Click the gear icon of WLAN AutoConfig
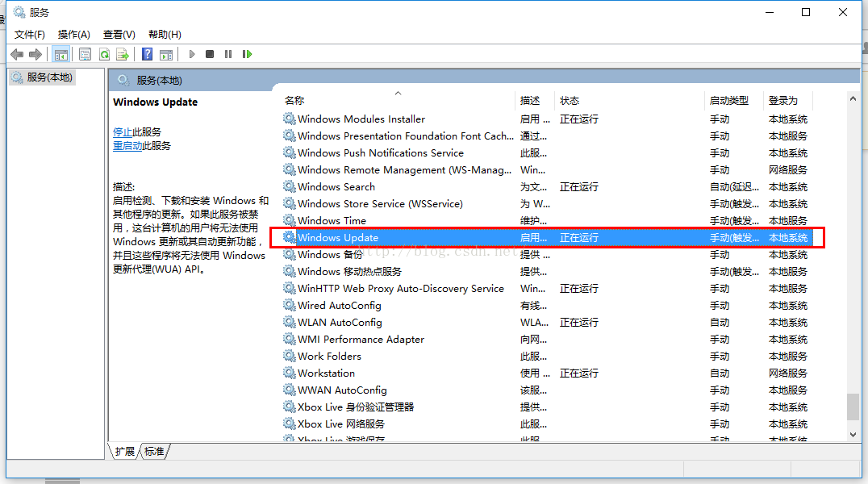 pos(289,322)
